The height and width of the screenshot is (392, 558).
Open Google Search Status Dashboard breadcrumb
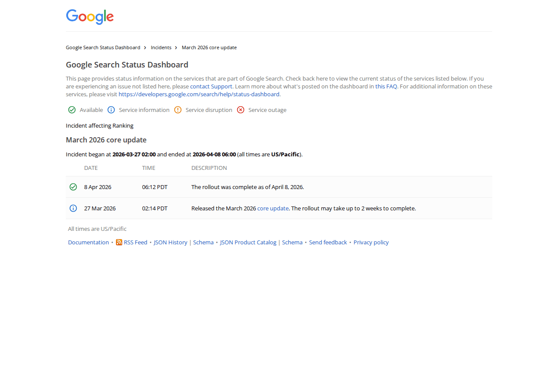click(x=103, y=47)
